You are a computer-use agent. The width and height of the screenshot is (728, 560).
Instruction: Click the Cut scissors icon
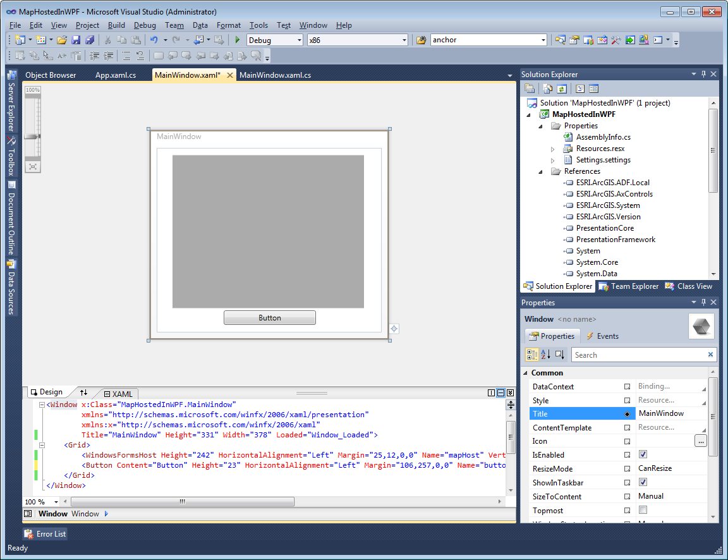click(x=107, y=40)
